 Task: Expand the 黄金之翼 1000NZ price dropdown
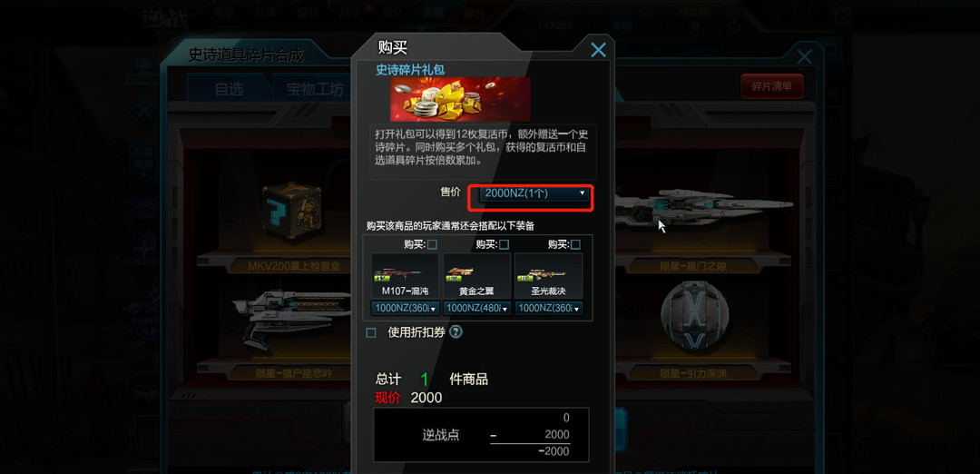477,309
